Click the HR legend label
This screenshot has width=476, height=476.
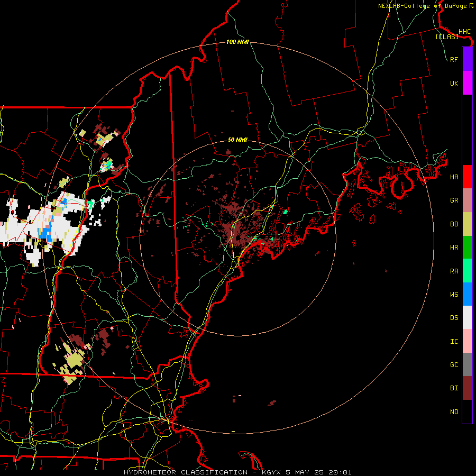[x=454, y=248]
